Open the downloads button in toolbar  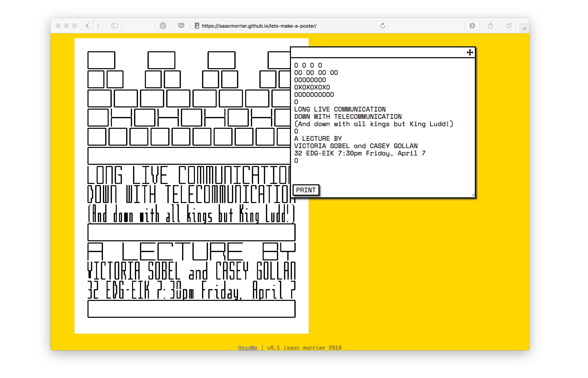(472, 25)
